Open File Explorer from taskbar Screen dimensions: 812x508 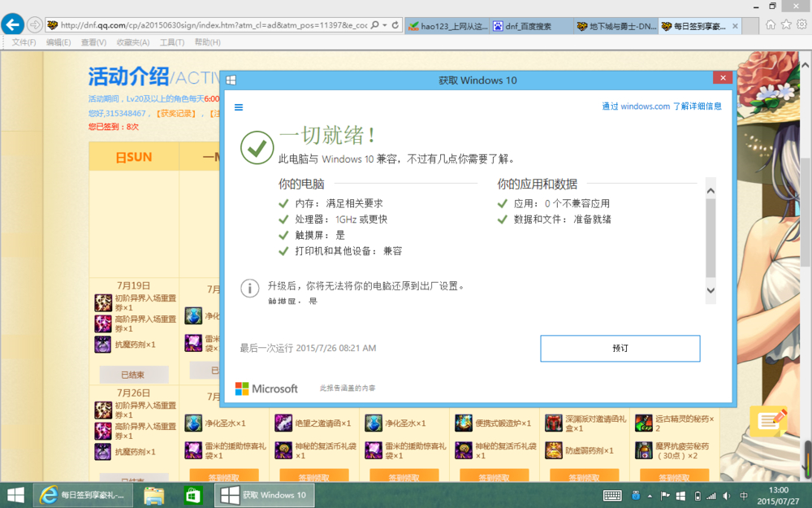[153, 496]
